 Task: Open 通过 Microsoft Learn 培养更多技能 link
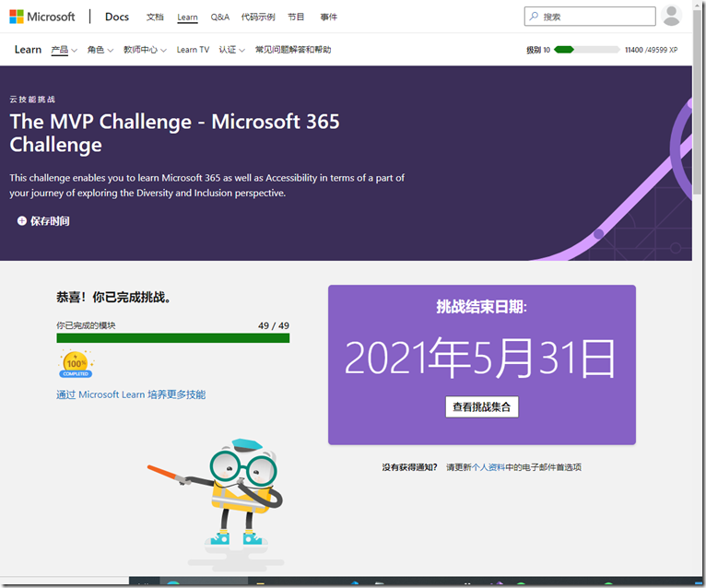pos(131,394)
